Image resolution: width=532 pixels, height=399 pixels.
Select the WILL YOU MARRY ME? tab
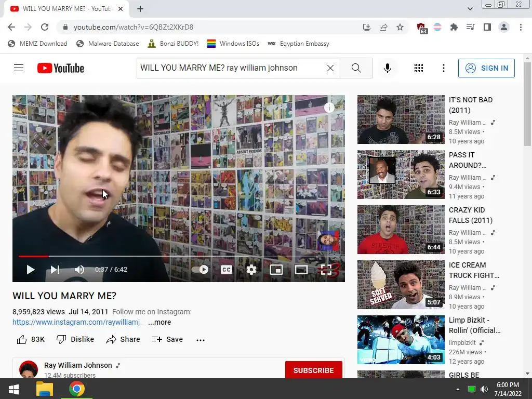click(x=66, y=9)
